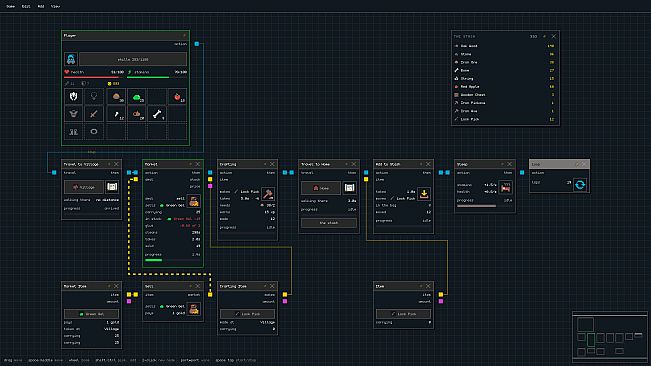Click the Player action output port
The width and height of the screenshot is (651, 366).
[197, 44]
